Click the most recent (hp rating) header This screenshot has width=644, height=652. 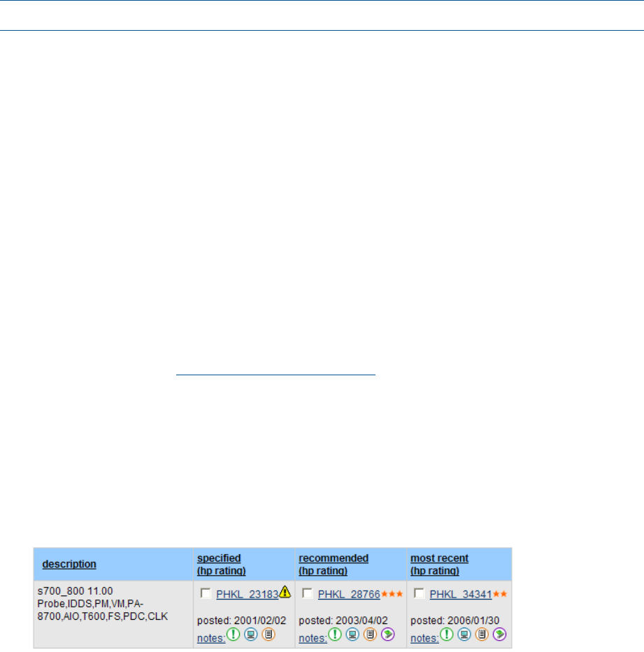click(x=439, y=564)
